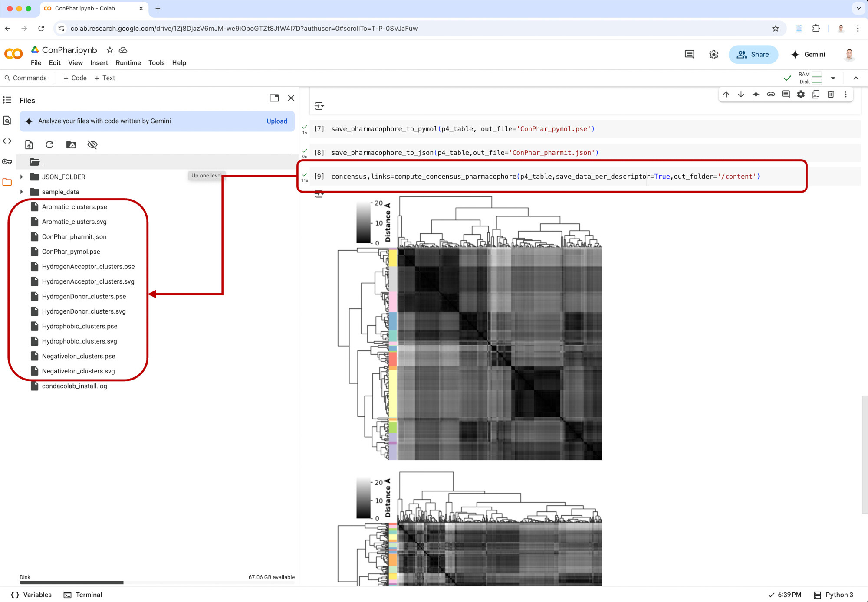Open the View menu
The height and width of the screenshot is (602, 868).
(x=76, y=63)
